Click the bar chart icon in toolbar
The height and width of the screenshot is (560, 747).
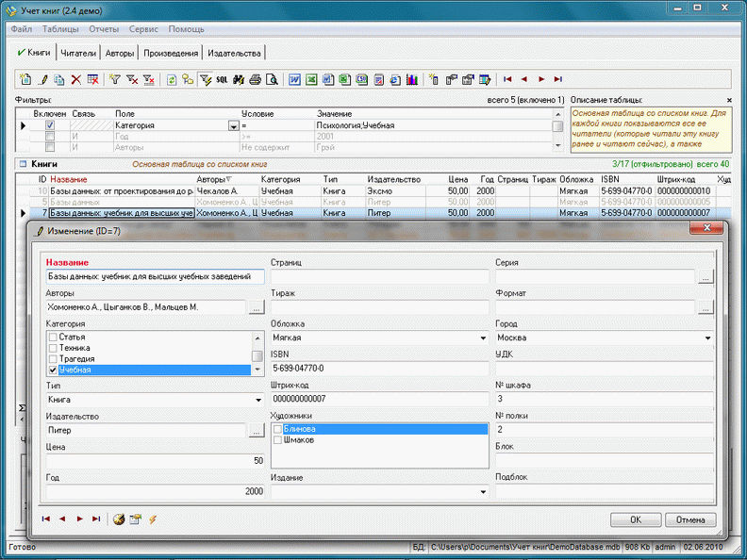[x=412, y=80]
